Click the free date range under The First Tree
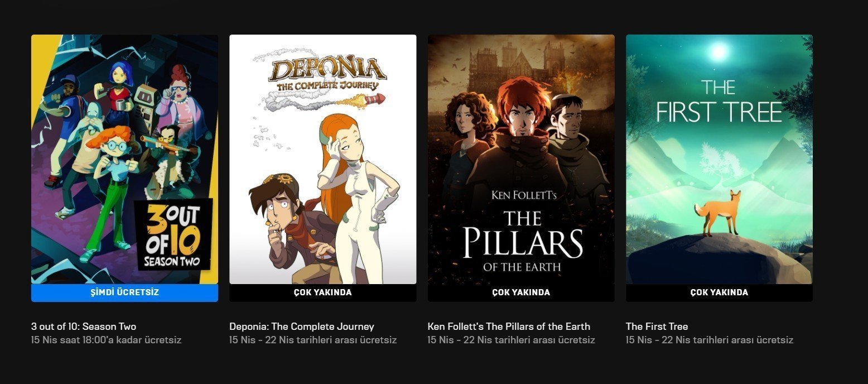This screenshot has height=384, width=868. tap(710, 340)
